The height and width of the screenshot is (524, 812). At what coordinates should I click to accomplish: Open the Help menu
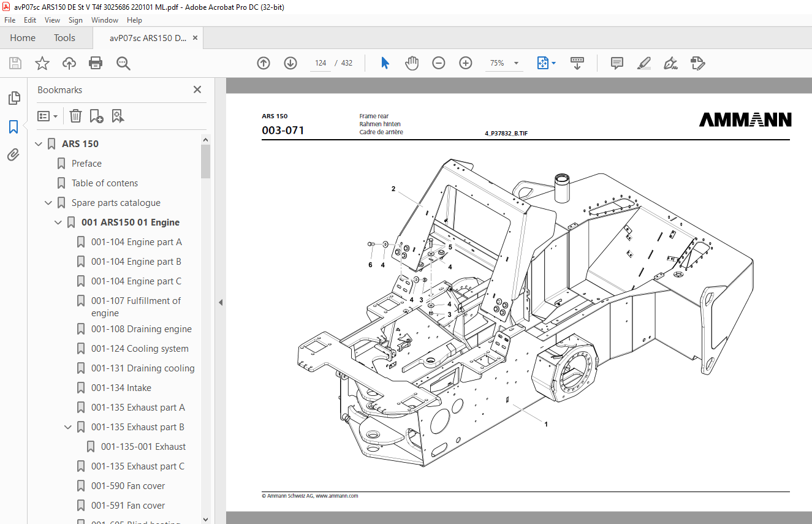[134, 20]
